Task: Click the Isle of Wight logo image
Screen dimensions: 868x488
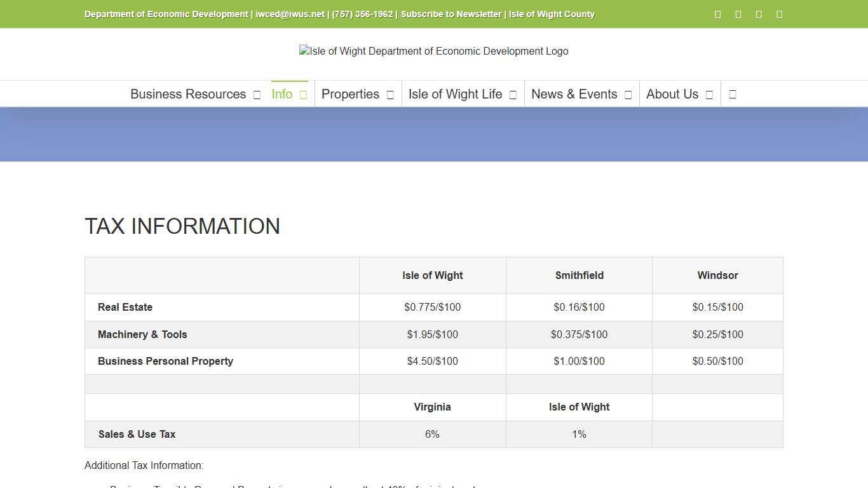Action: pyautogui.click(x=434, y=51)
